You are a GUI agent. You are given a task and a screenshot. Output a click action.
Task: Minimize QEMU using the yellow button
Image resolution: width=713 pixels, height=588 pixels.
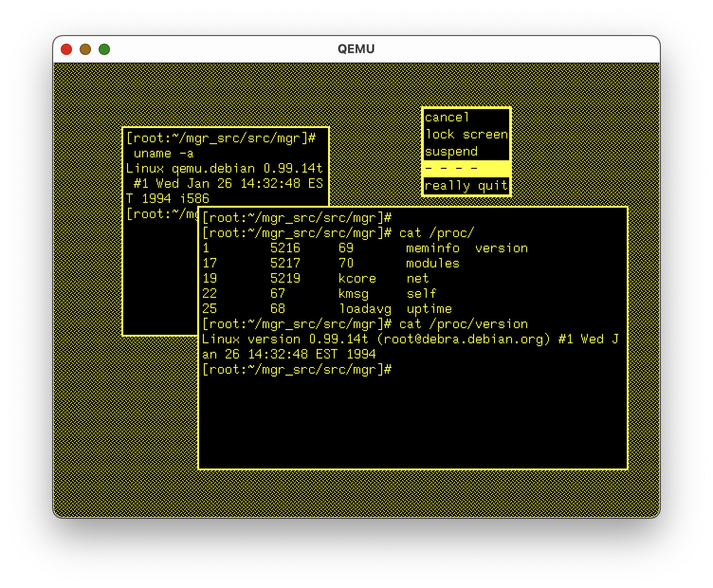(x=85, y=49)
